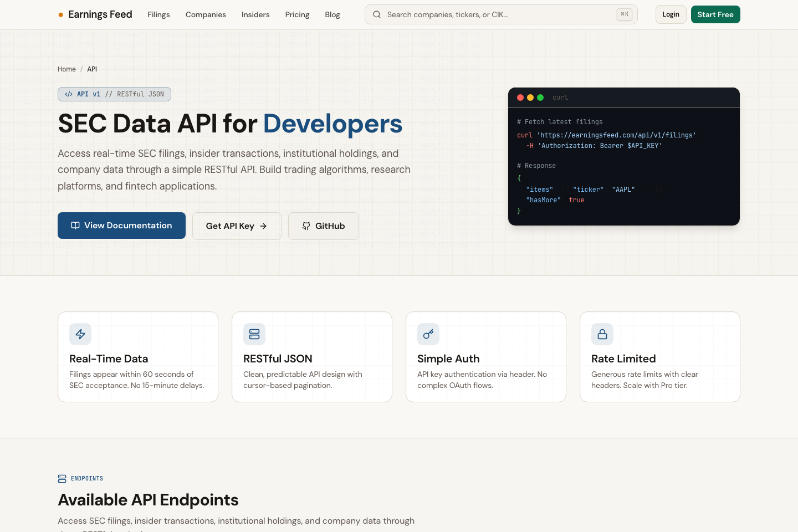Click the GitHub octocat icon
This screenshot has width=798, height=532.
(306, 226)
